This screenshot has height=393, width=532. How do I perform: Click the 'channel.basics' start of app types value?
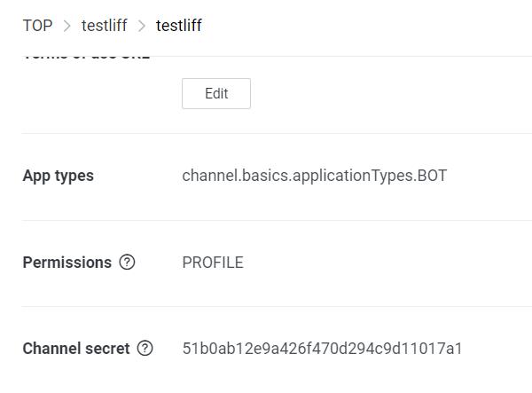237,176
